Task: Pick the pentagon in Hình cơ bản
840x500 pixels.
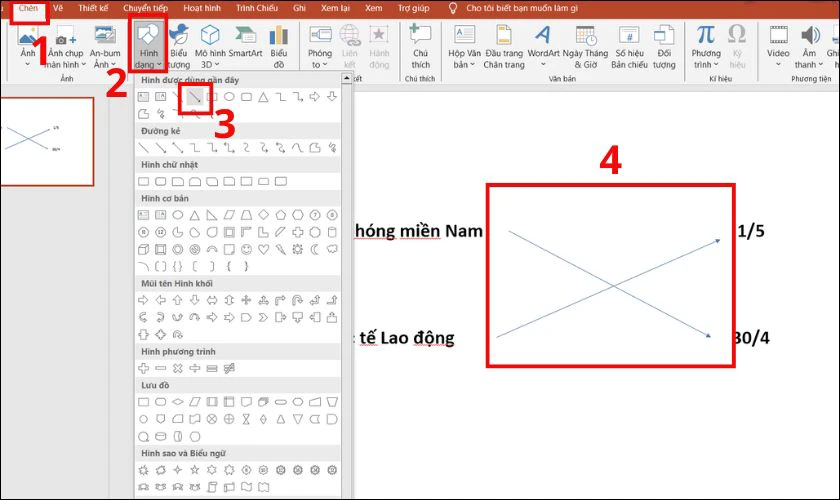Action: 280,215
